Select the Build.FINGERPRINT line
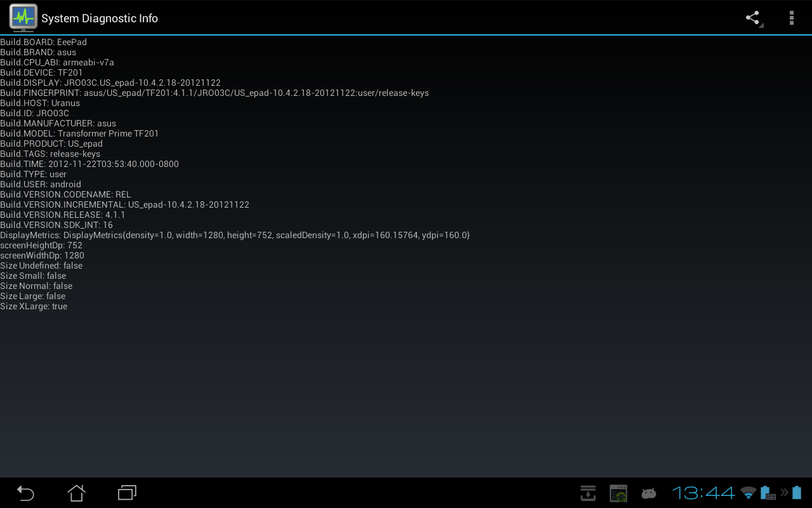This screenshot has height=508, width=812. (214, 93)
